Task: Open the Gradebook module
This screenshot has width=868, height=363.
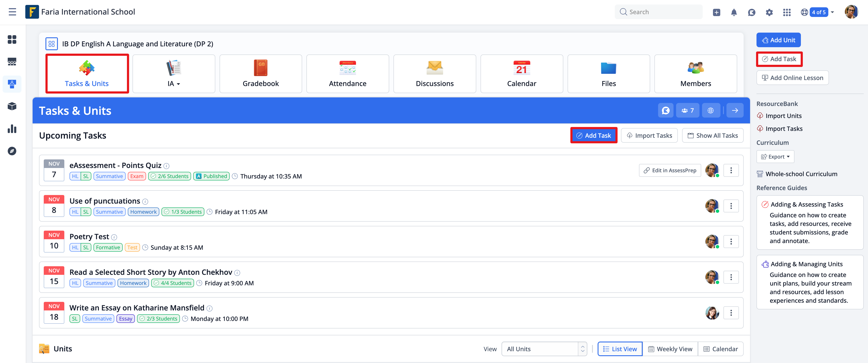Action: tap(261, 73)
